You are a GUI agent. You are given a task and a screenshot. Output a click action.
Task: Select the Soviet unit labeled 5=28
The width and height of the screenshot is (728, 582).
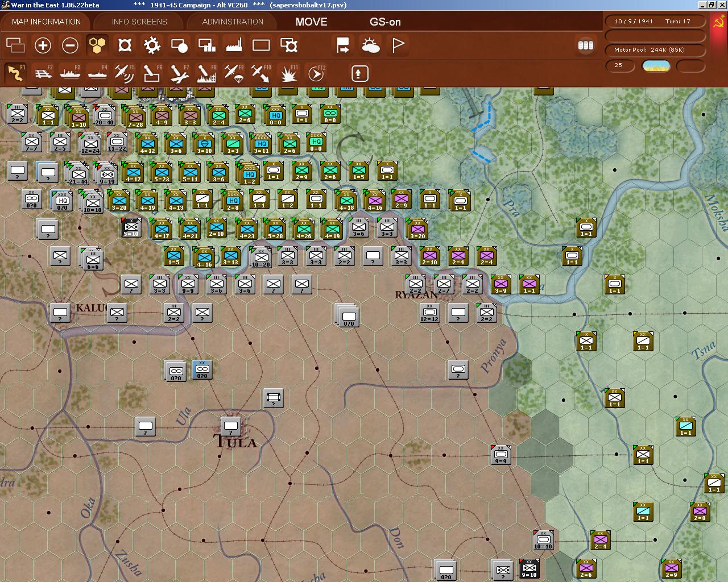point(275,228)
